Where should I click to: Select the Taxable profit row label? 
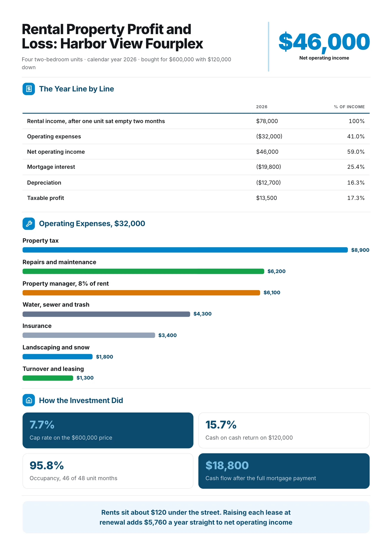click(45, 198)
